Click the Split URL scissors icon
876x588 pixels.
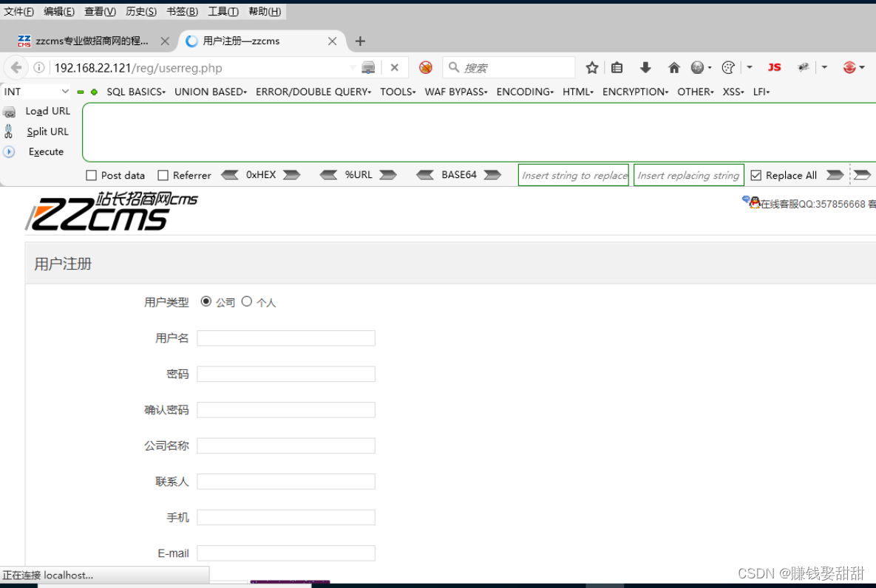tap(8, 131)
